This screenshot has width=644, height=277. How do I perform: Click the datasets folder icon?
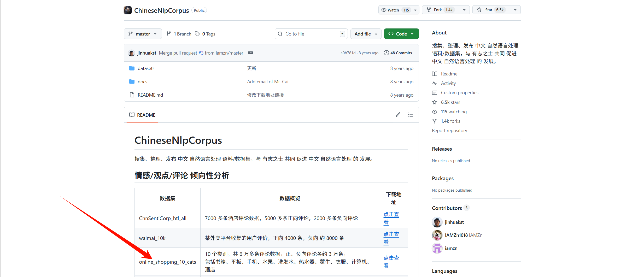[x=132, y=68]
